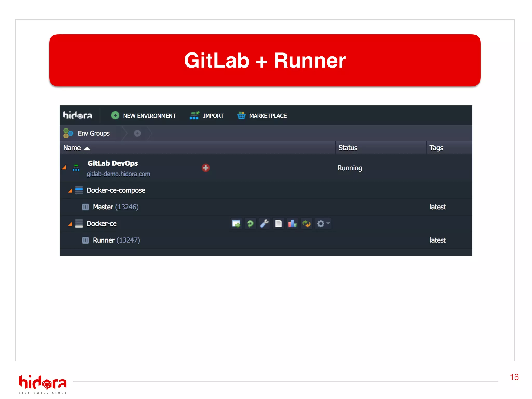Click the latest tag on Master row

coord(437,207)
